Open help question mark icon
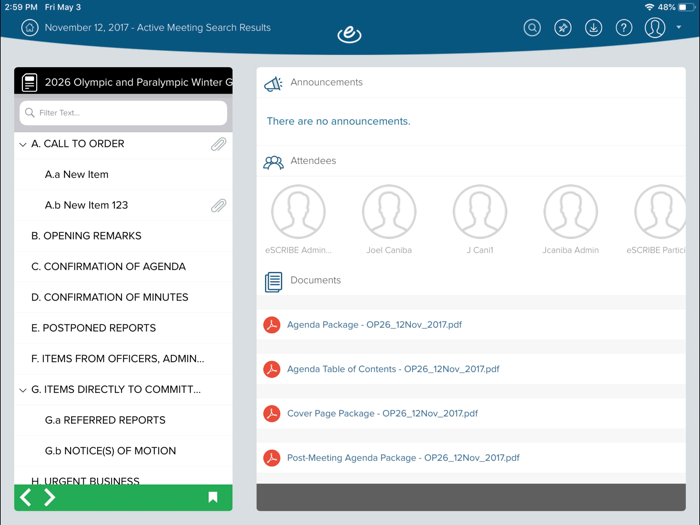The height and width of the screenshot is (525, 700). click(x=624, y=28)
